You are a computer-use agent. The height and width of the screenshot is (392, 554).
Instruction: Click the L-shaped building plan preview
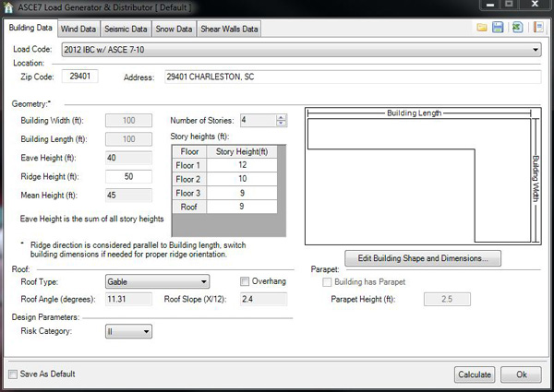[x=423, y=176]
